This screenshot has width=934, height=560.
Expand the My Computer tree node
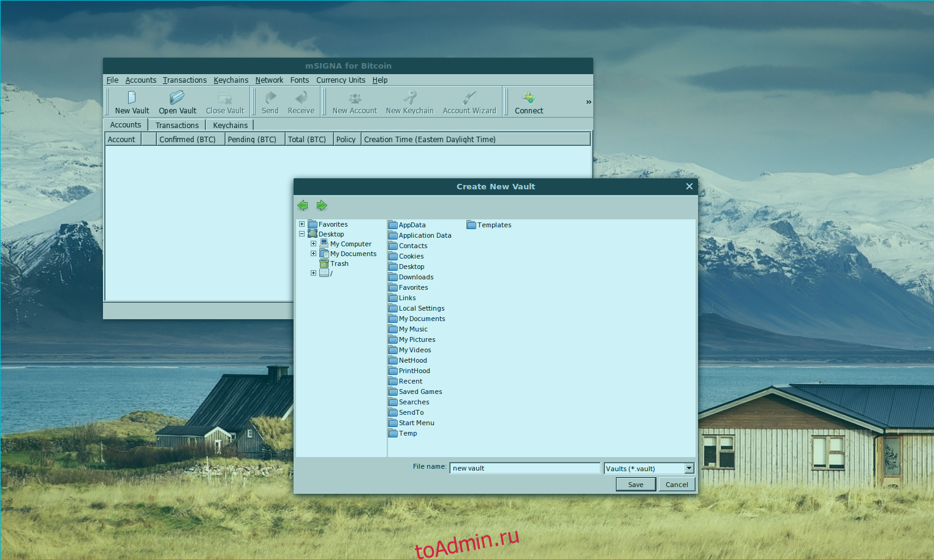tap(313, 244)
